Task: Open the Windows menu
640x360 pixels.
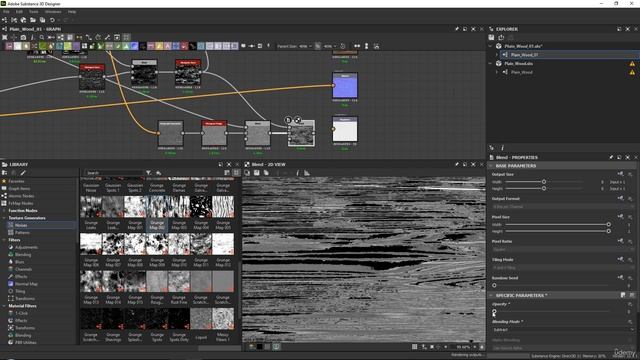Action: click(53, 12)
